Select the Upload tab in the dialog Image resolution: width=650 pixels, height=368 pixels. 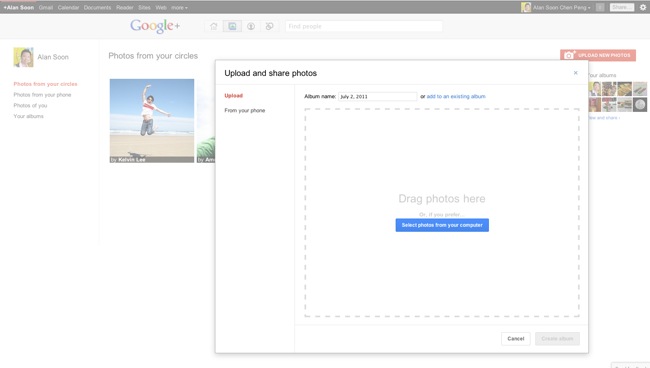click(233, 95)
